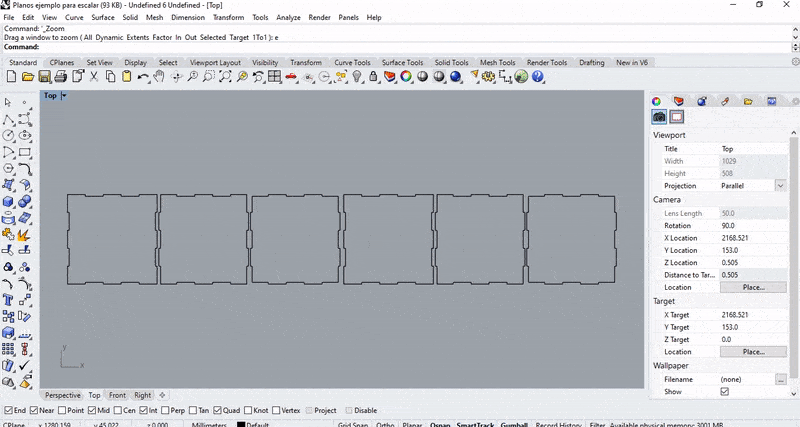Click the Open file folder icon
Image resolution: width=800 pixels, height=427 pixels.
point(28,77)
